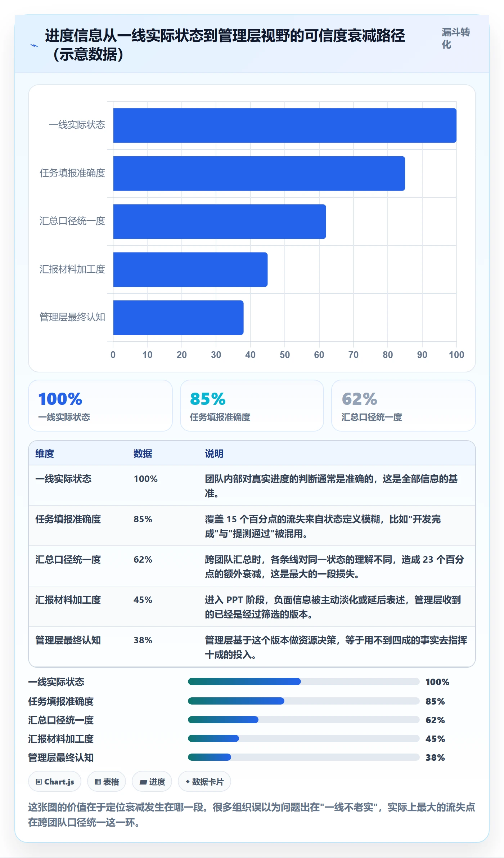Click the 汇总口径统一度 chart bar
Screen dimensions: 504x858
pyautogui.click(x=220, y=222)
